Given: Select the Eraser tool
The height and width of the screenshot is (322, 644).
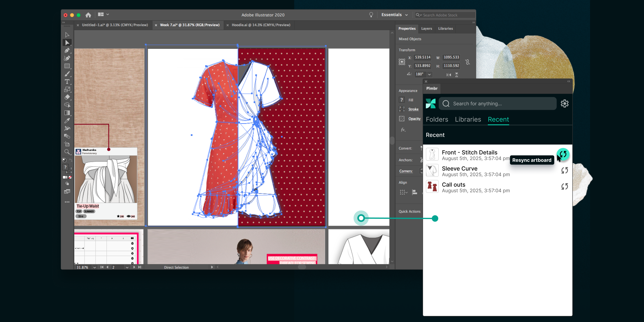Looking at the screenshot, I should [x=67, y=97].
